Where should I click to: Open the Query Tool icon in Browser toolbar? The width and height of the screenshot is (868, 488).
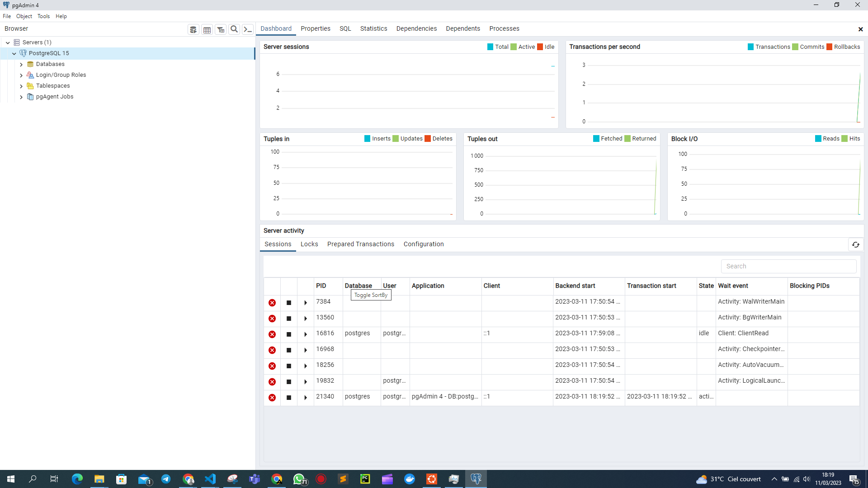(x=193, y=29)
